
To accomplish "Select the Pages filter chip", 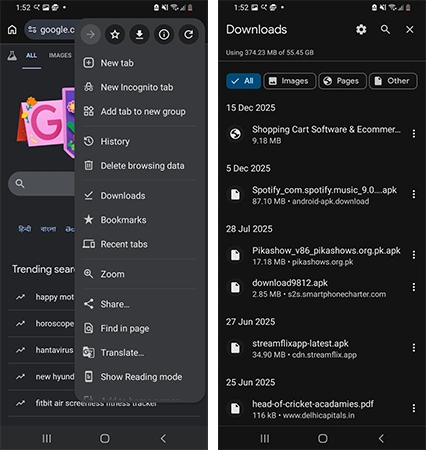I will [x=343, y=81].
